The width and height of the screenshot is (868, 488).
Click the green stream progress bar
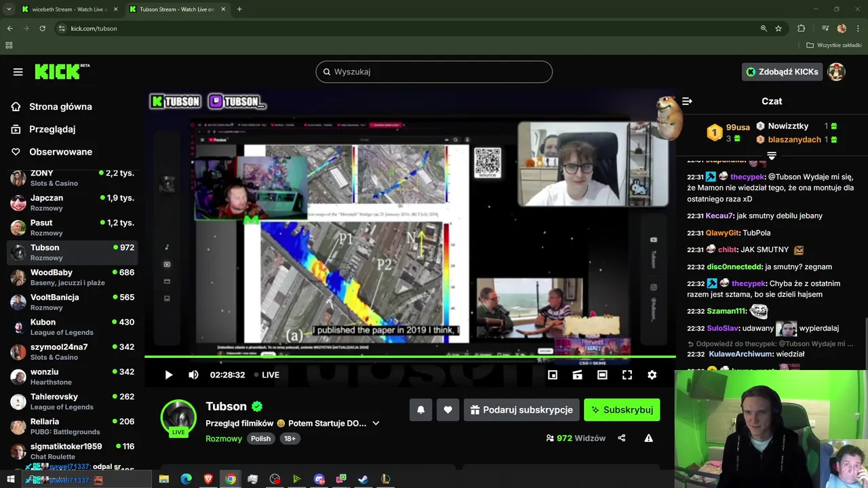[410, 357]
